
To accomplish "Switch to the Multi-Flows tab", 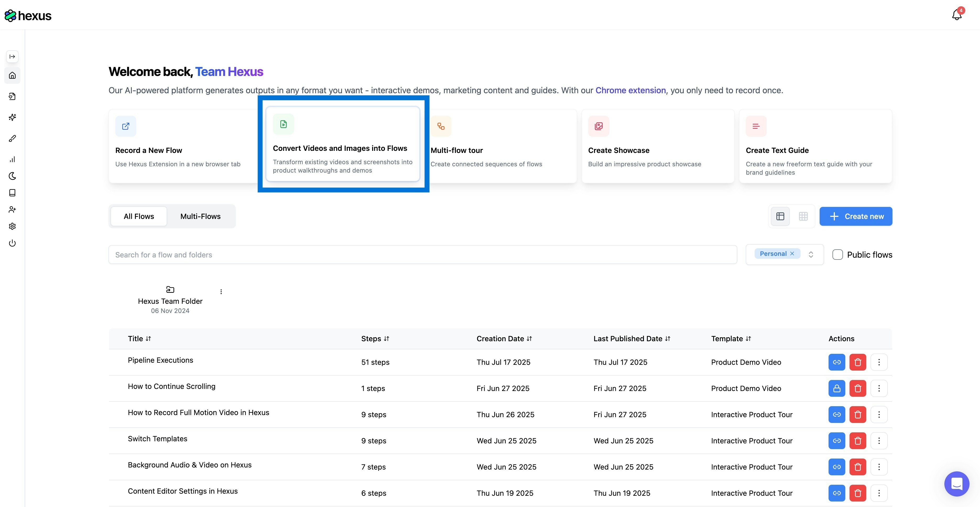I will click(200, 216).
